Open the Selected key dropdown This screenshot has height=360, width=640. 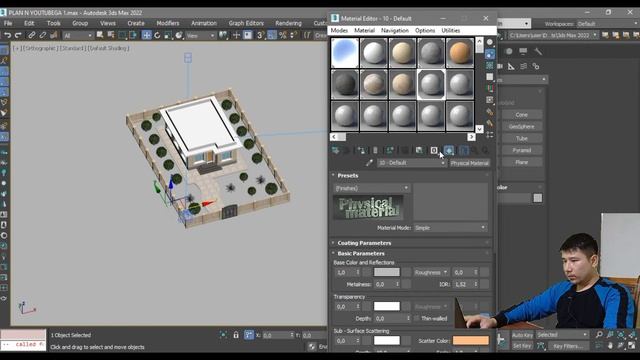pyautogui.click(x=562, y=335)
